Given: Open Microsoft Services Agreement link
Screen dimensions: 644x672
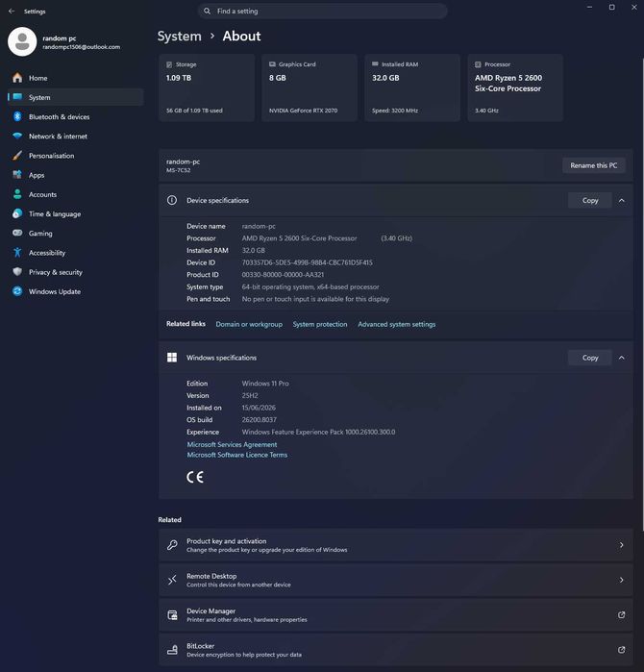Looking at the screenshot, I should 232,444.
